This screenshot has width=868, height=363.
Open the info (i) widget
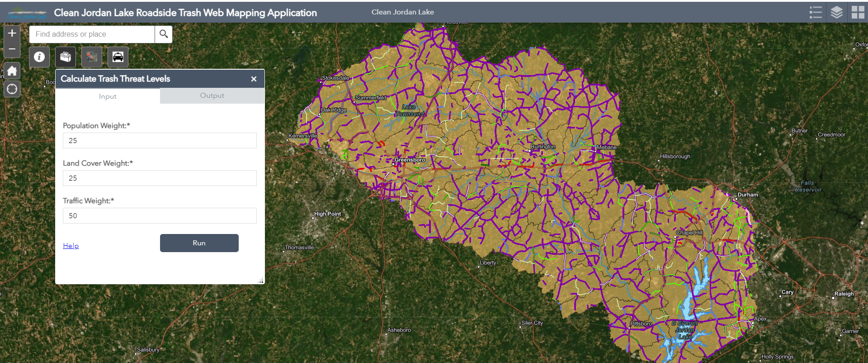click(39, 57)
